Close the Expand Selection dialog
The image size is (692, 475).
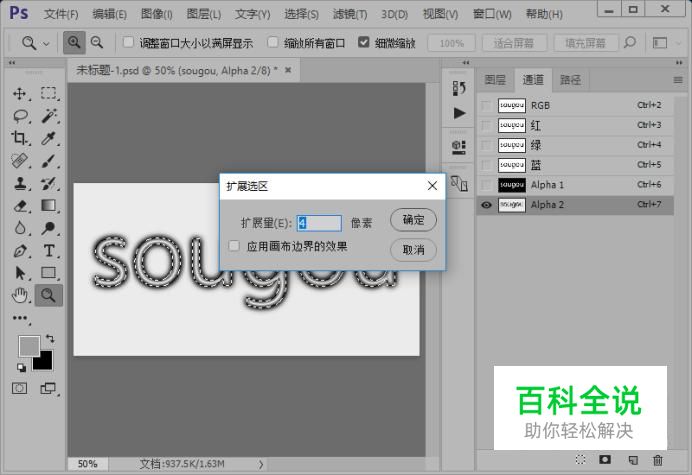432,186
